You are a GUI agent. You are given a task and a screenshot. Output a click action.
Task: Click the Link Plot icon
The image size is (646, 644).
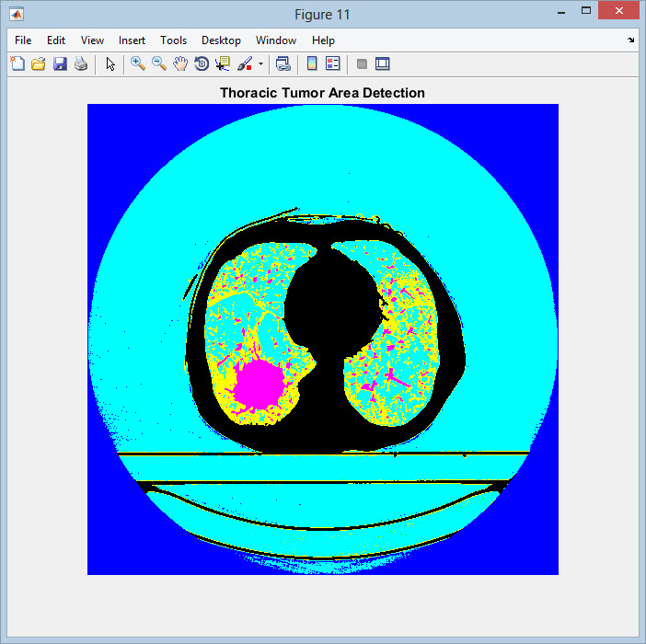tap(283, 63)
